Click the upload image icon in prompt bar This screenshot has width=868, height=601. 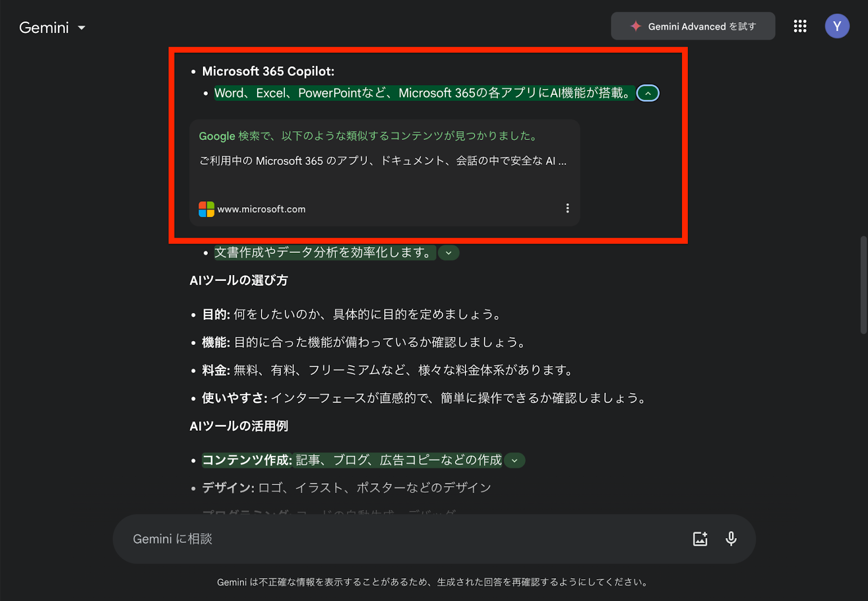pyautogui.click(x=700, y=539)
